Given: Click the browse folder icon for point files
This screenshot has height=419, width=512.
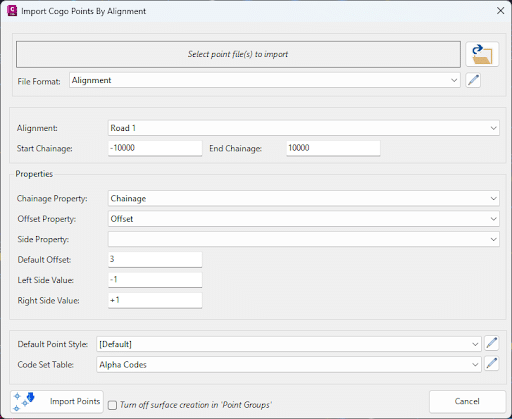Looking at the screenshot, I should click(x=482, y=54).
